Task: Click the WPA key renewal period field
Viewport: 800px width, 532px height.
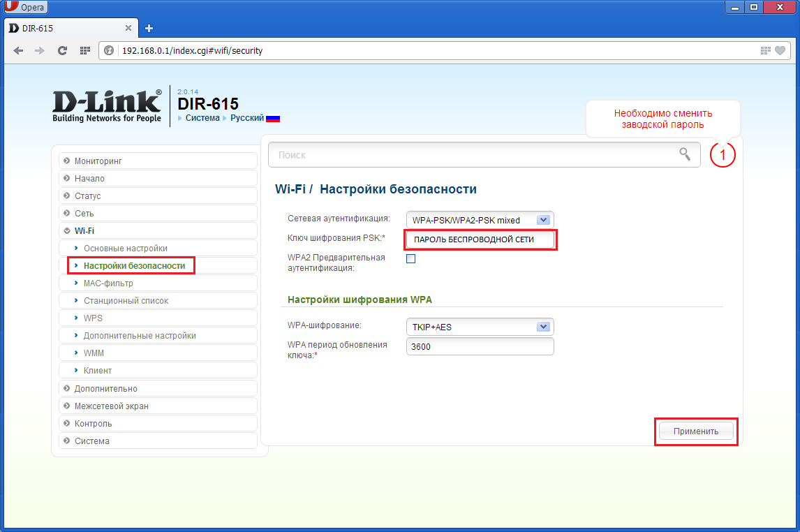Action: (480, 346)
